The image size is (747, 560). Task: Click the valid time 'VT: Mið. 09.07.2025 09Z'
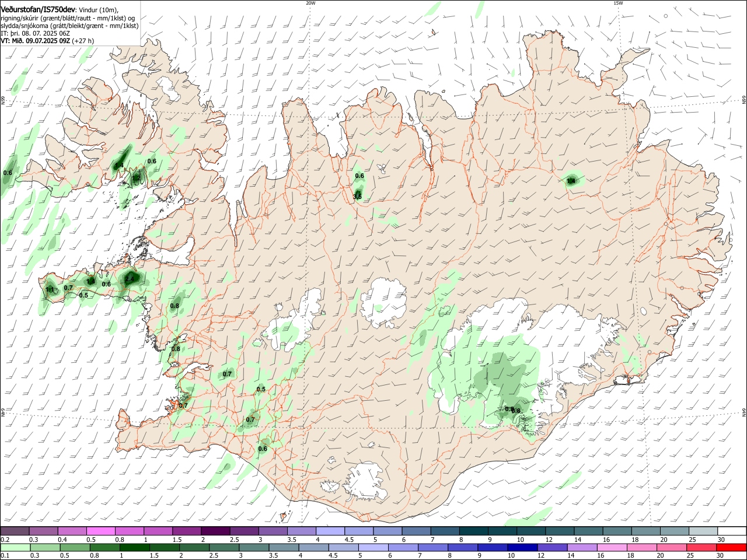pos(36,41)
